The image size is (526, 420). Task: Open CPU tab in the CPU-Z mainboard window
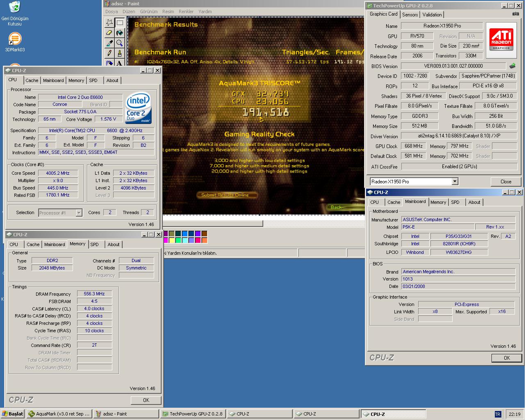[375, 202]
